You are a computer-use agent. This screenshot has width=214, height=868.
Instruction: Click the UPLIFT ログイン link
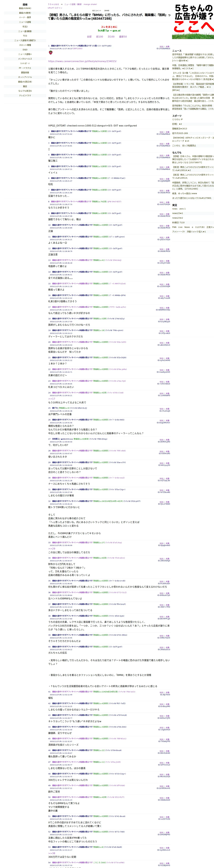tap(55, 8)
